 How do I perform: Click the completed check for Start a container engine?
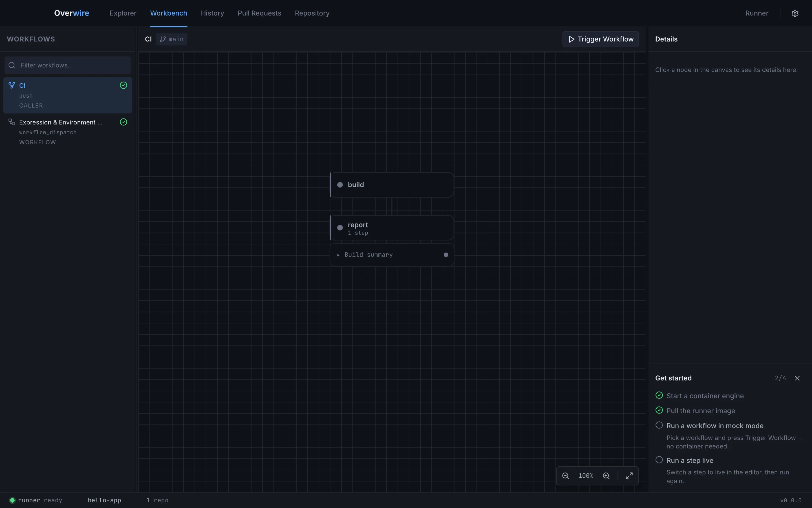tap(659, 395)
